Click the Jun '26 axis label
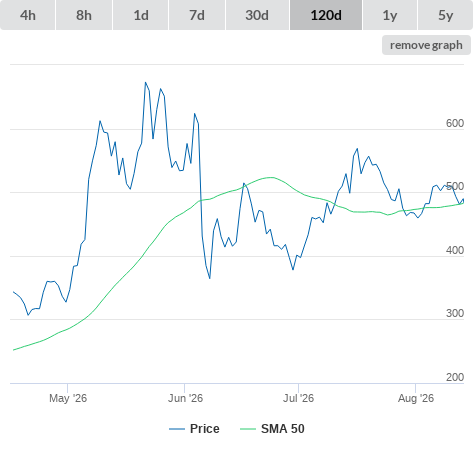This screenshot has width=474, height=455. 185,398
